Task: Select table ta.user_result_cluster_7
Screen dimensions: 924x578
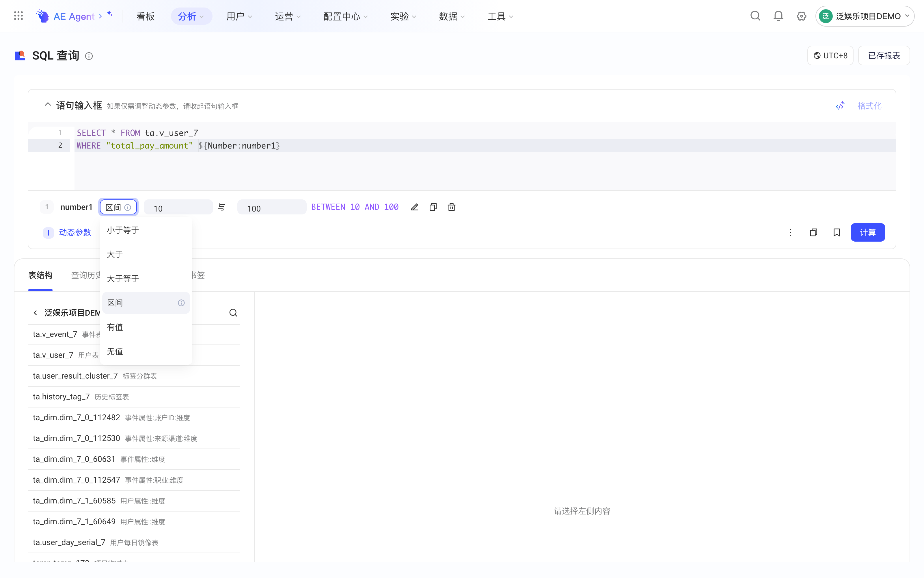Action: pyautogui.click(x=134, y=376)
